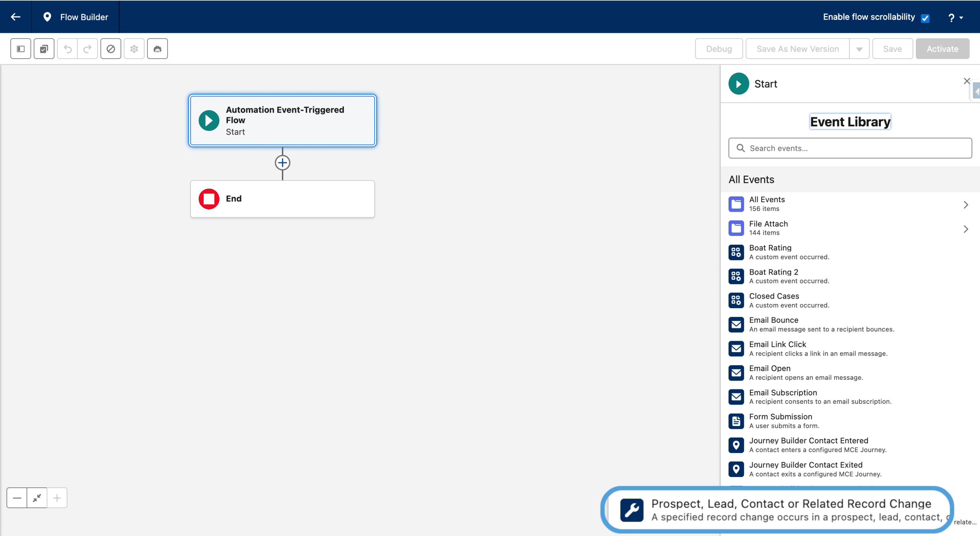The height and width of the screenshot is (536, 980).
Task: Expand the All Events folder chevron
Action: point(965,205)
